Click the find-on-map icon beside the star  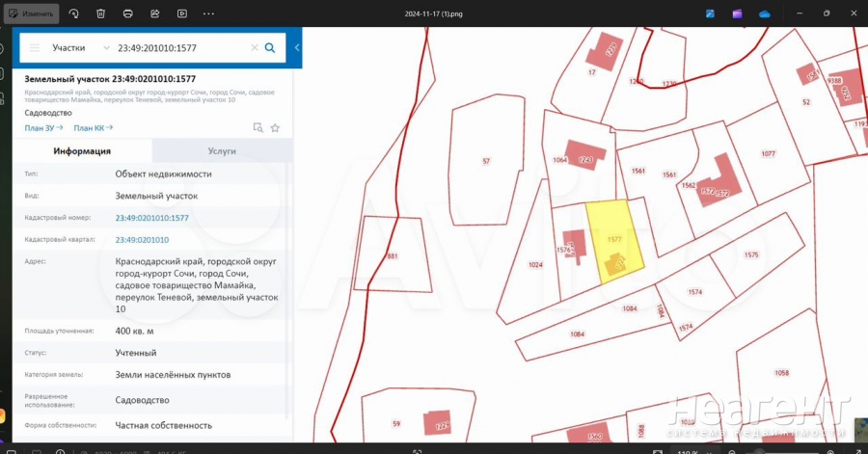click(258, 127)
